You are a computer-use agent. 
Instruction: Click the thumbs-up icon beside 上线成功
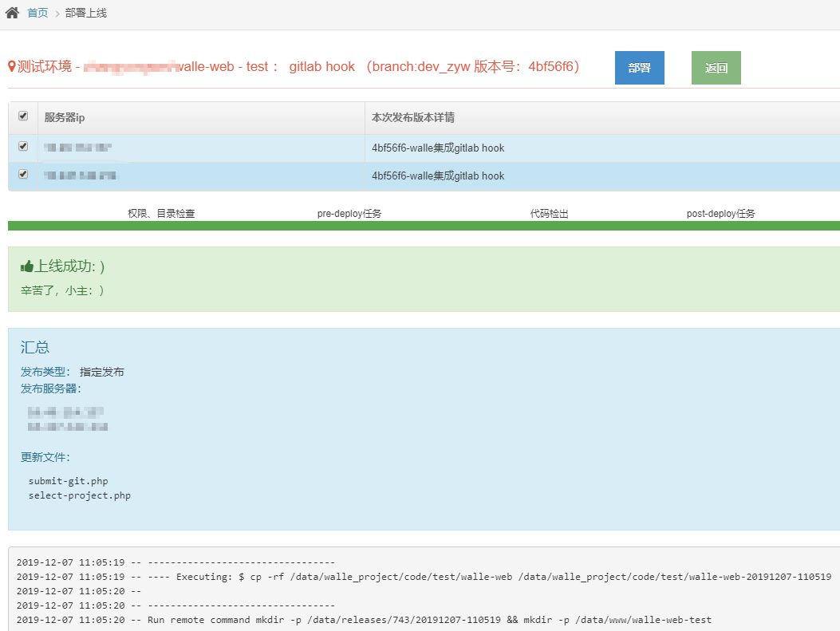tap(27, 266)
